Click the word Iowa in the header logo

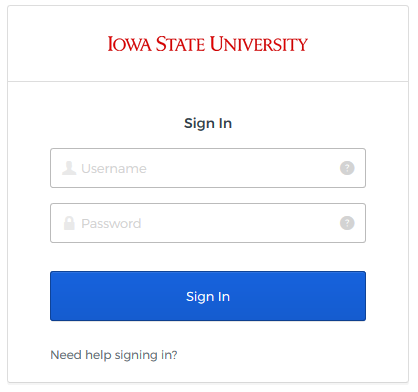[129, 44]
